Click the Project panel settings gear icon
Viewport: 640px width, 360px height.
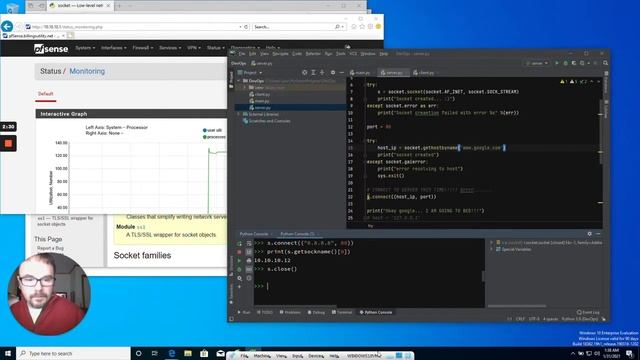coord(333,72)
